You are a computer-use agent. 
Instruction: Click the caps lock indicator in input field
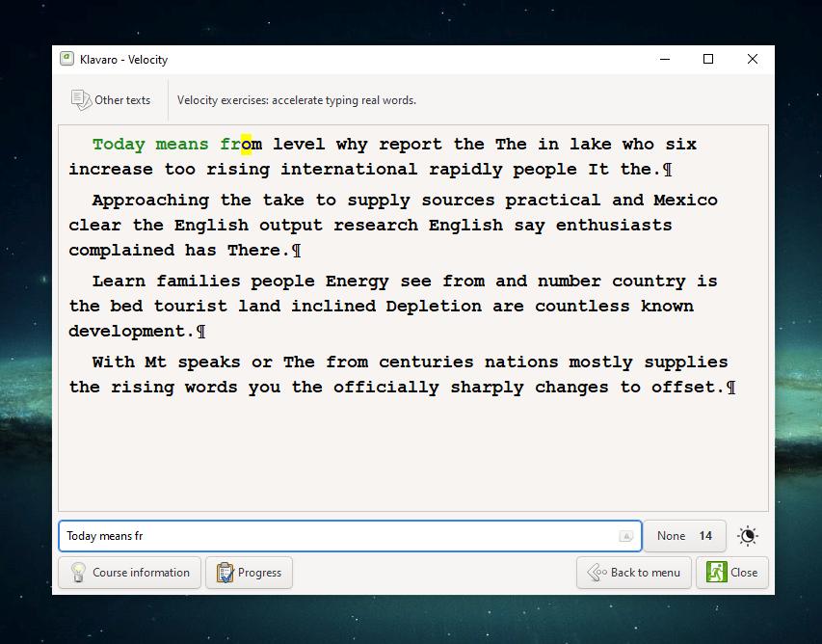tap(626, 536)
